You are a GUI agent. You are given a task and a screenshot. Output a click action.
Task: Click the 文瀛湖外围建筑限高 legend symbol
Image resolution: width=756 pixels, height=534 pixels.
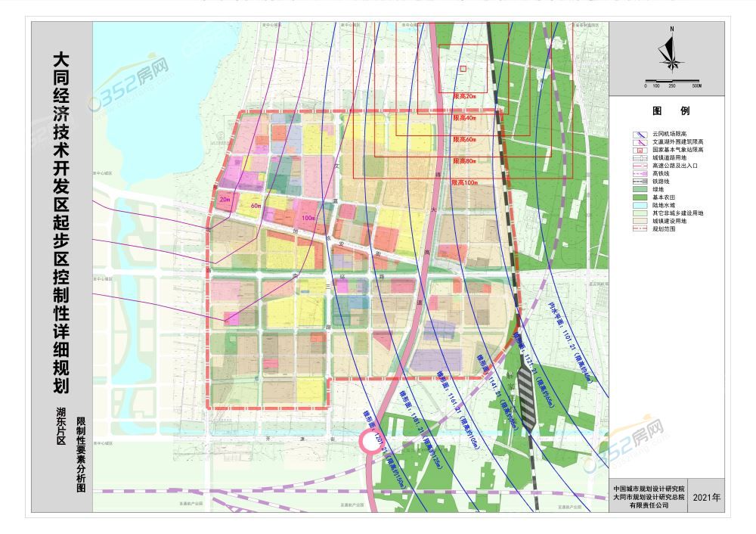(x=639, y=142)
